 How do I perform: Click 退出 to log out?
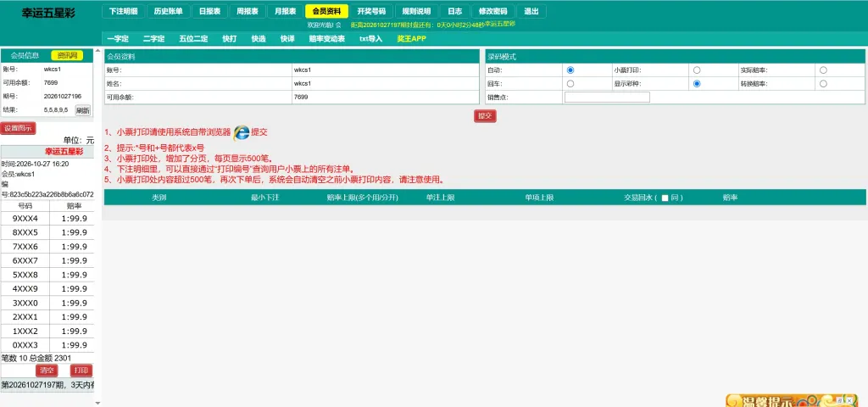531,11
